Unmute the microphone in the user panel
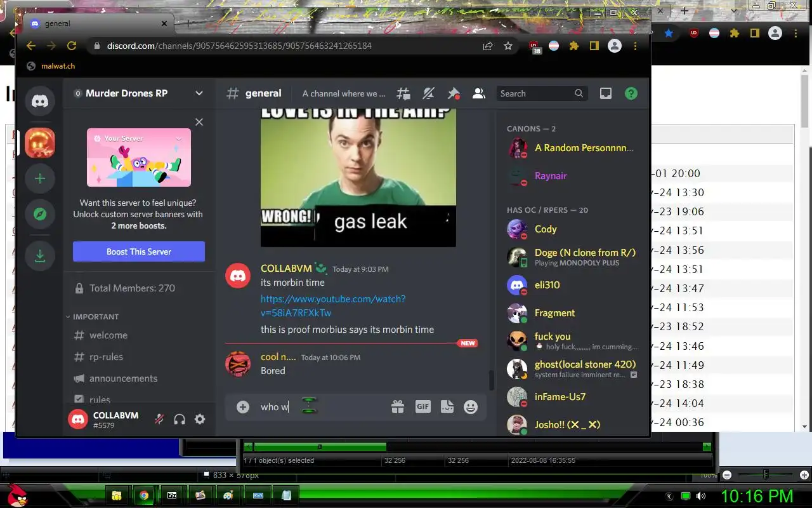812x508 pixels. point(159,419)
